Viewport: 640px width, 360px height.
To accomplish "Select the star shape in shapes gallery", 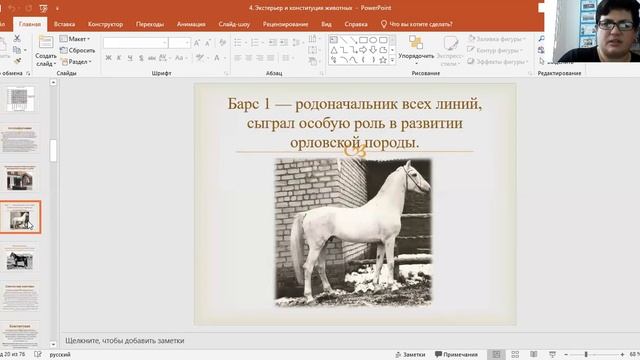I will (x=383, y=60).
